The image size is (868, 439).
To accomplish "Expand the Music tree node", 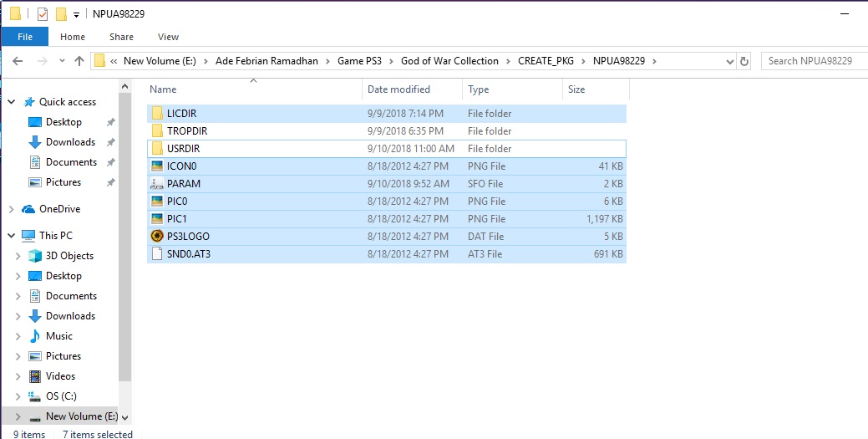I will (x=18, y=336).
